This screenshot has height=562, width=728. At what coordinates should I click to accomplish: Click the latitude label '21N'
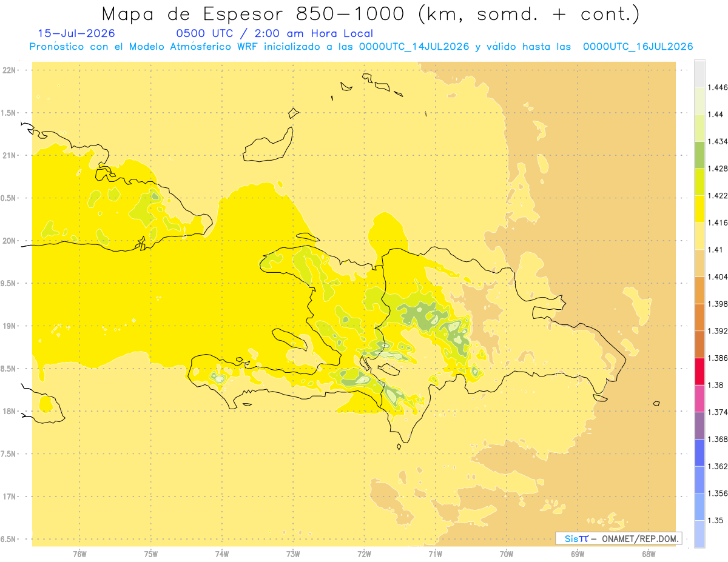tap(10, 155)
